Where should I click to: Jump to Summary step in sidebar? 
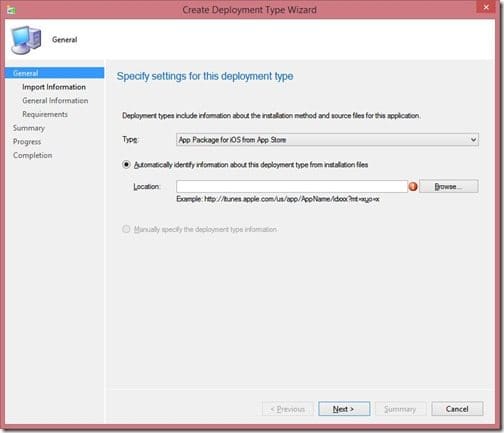pyautogui.click(x=29, y=128)
